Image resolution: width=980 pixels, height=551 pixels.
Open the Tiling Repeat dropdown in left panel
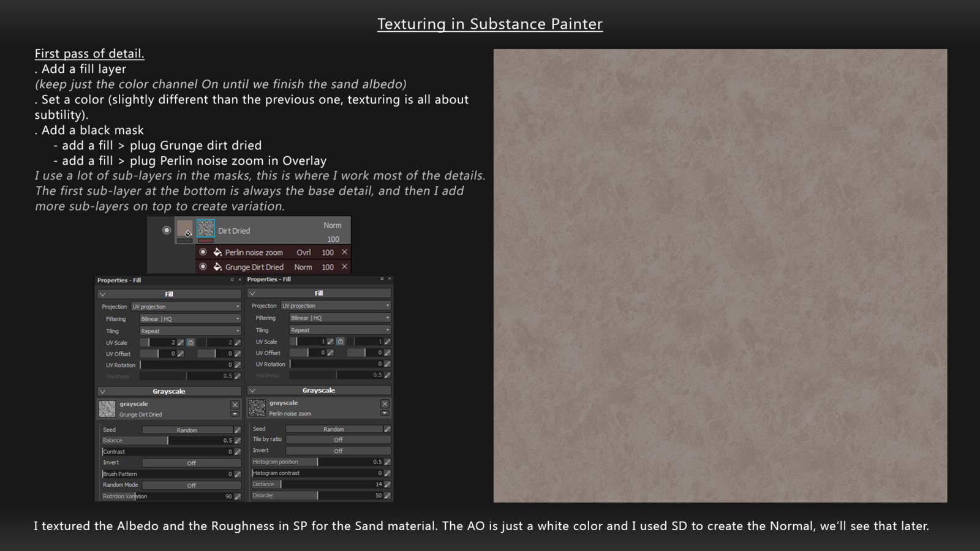click(x=190, y=331)
